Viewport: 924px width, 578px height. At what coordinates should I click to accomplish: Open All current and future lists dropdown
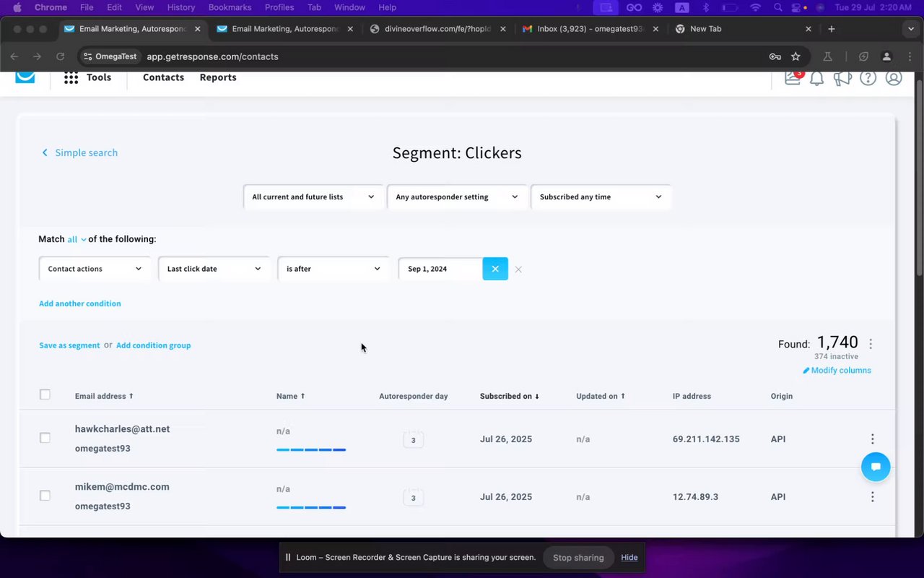click(x=313, y=197)
